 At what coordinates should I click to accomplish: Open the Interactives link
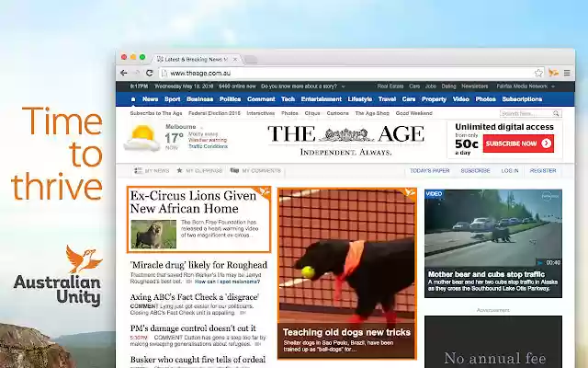[x=261, y=113]
